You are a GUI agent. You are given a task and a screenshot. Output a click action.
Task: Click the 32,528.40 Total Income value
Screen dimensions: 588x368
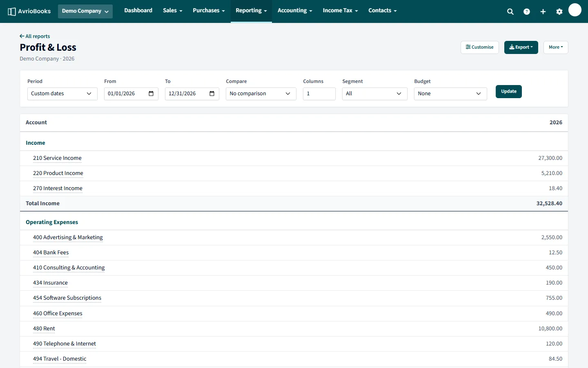tap(549, 204)
